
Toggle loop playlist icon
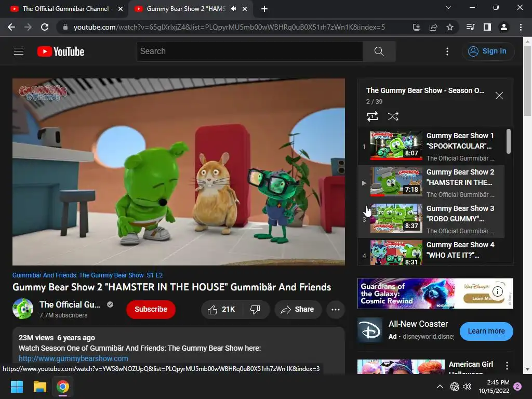click(x=373, y=116)
